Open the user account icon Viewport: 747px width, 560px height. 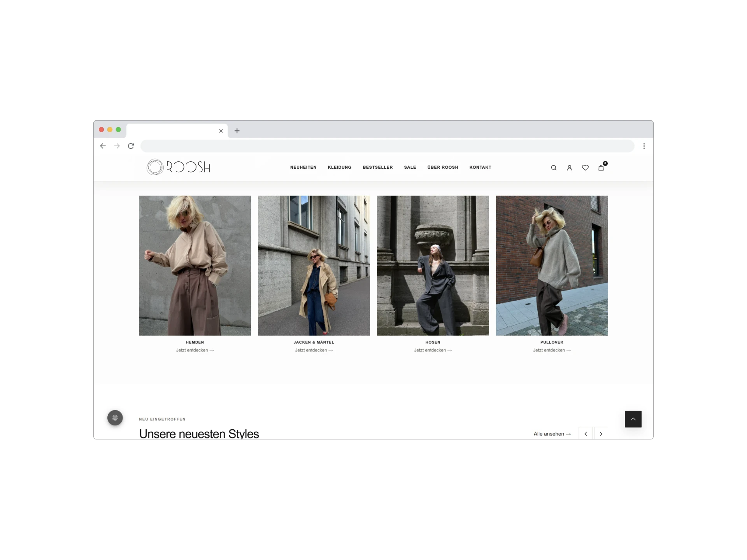click(569, 168)
